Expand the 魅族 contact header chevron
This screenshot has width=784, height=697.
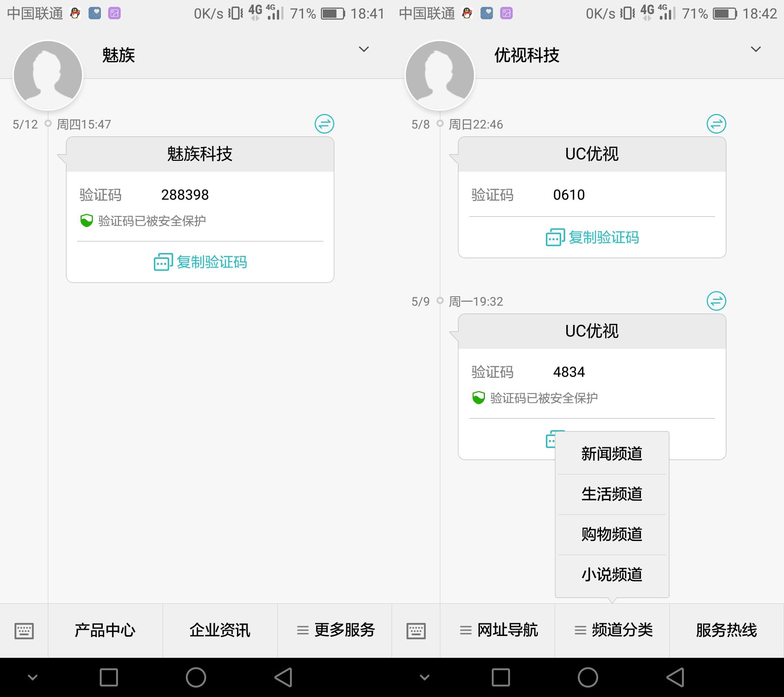coord(364,49)
